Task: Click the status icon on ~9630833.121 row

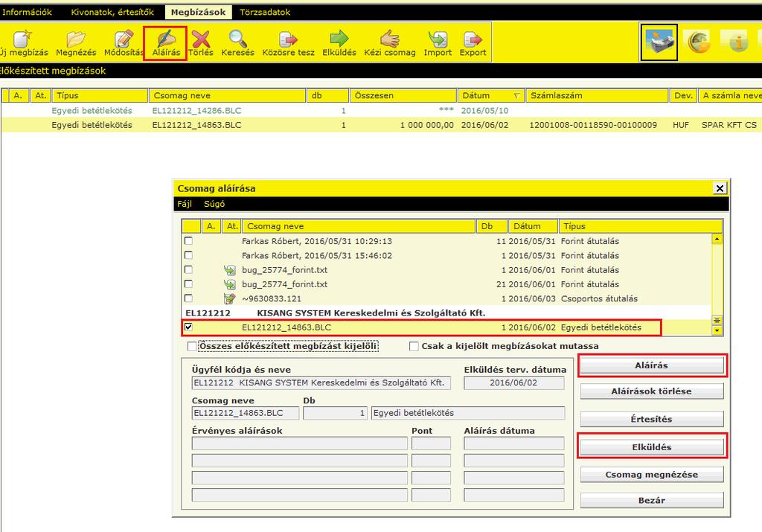Action: tap(229, 298)
